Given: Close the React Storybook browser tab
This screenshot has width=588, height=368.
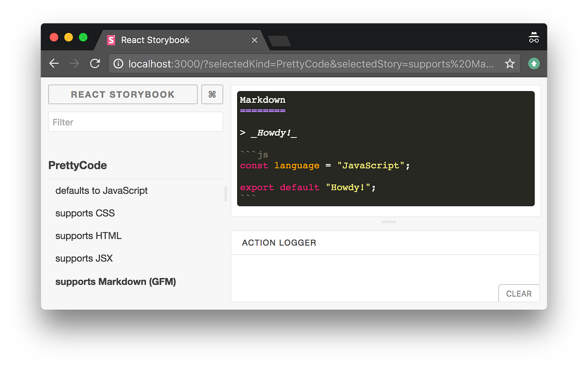Looking at the screenshot, I should pyautogui.click(x=254, y=40).
